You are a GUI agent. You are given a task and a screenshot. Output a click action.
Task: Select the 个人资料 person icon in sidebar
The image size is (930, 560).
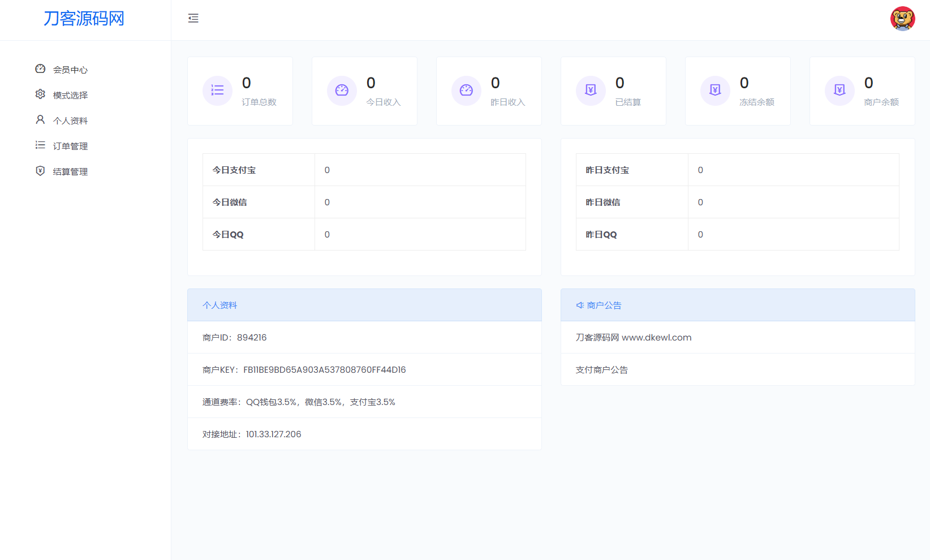pos(40,119)
